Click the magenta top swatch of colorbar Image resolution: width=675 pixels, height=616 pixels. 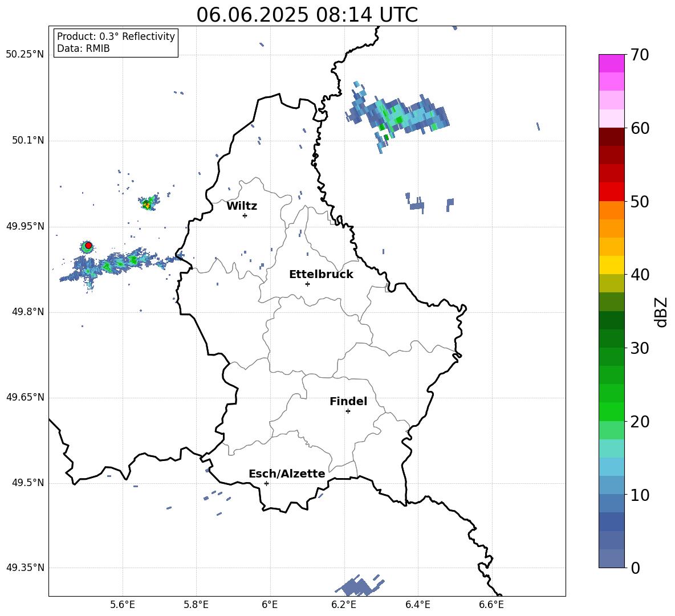point(611,64)
